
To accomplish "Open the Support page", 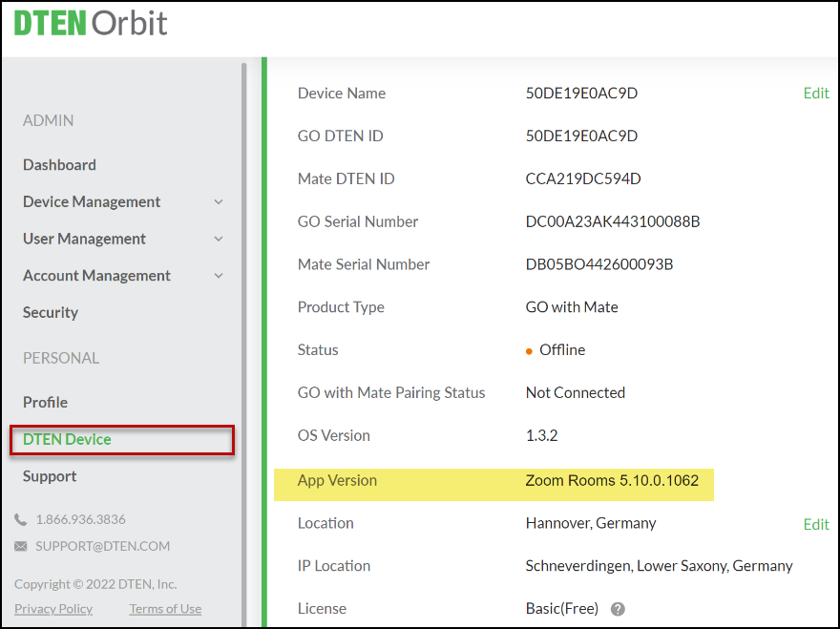I will click(x=50, y=476).
